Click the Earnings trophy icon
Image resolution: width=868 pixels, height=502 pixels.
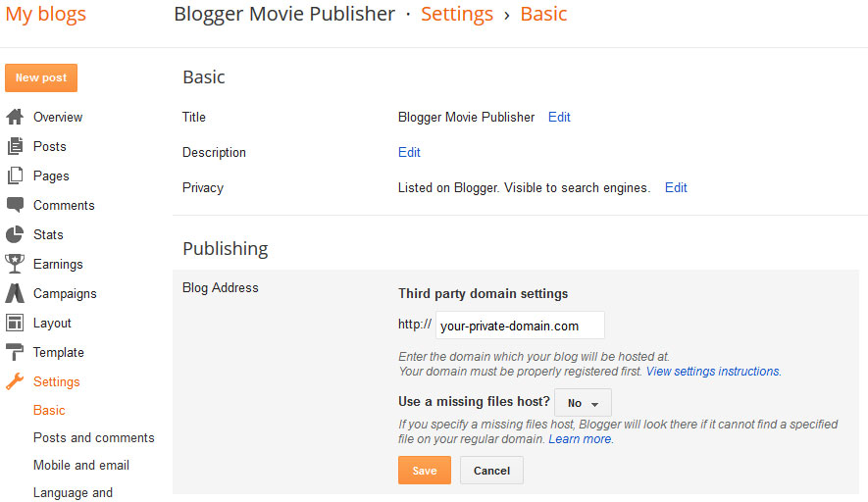tap(15, 264)
